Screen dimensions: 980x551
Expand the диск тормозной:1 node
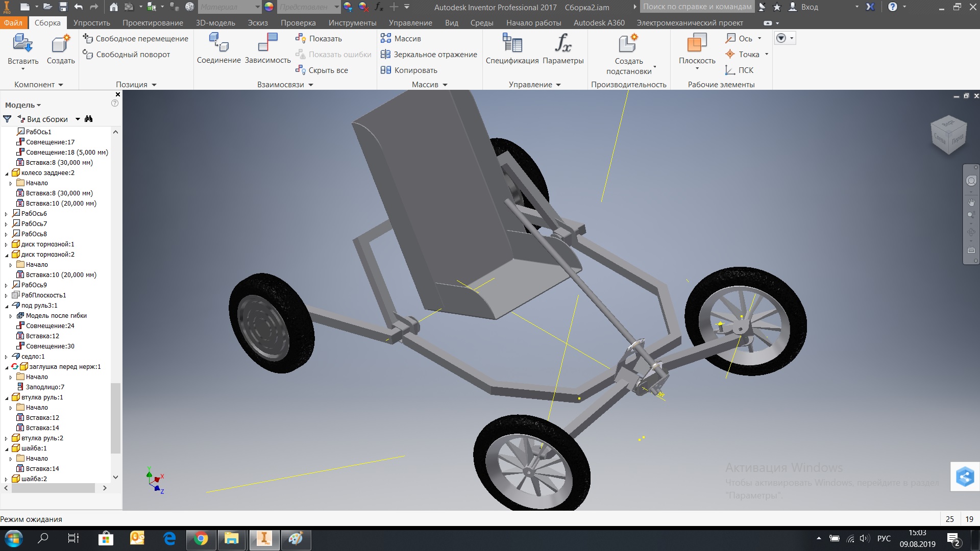click(7, 244)
